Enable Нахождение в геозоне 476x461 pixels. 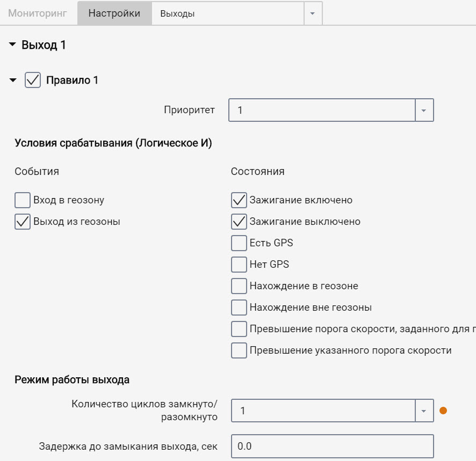coord(239,286)
